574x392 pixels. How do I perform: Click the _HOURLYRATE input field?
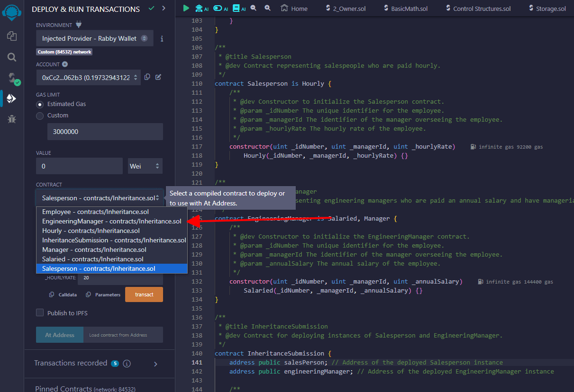click(x=120, y=278)
